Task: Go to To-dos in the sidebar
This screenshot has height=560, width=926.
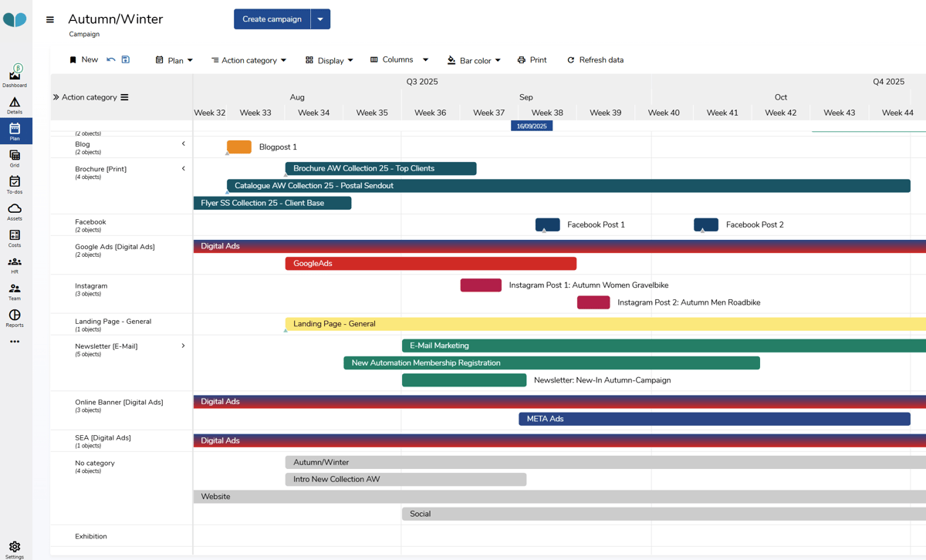Action: pos(15,184)
